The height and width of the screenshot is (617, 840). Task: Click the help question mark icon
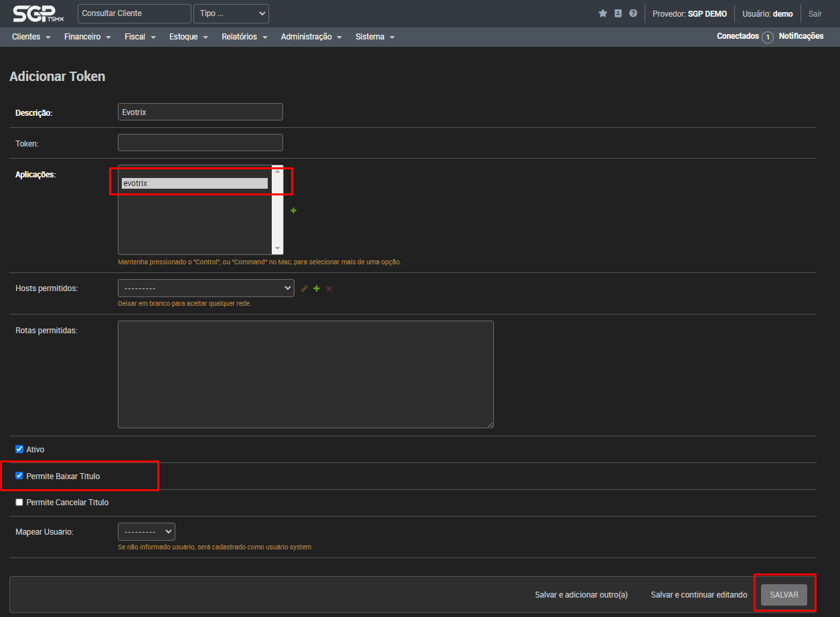pyautogui.click(x=633, y=13)
